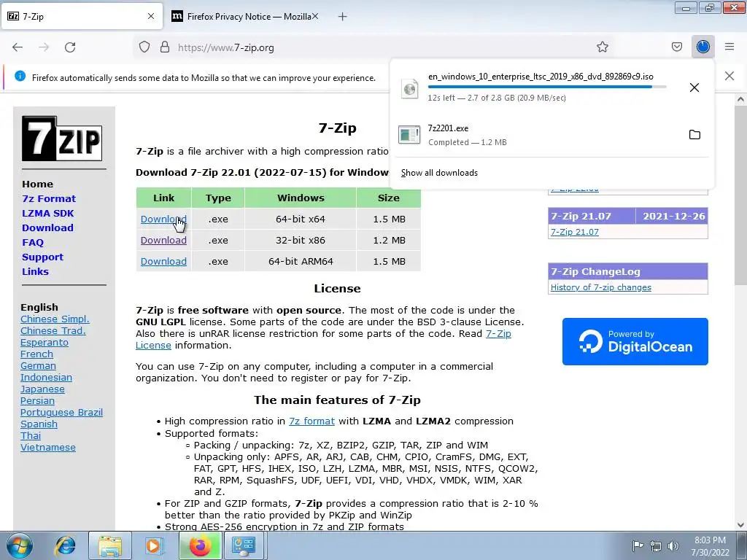This screenshot has width=747, height=560.
Task: Switch language to Japanese
Action: click(x=42, y=389)
